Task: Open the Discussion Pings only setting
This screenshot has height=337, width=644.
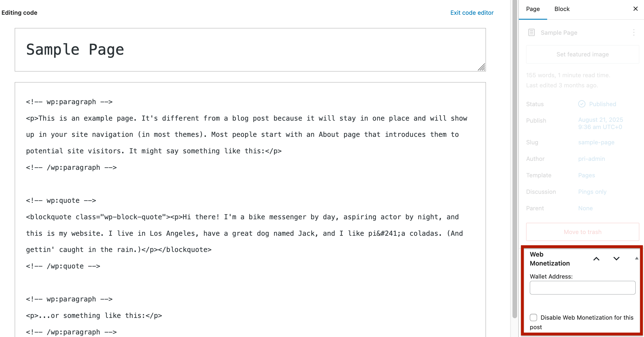Action: click(592, 192)
